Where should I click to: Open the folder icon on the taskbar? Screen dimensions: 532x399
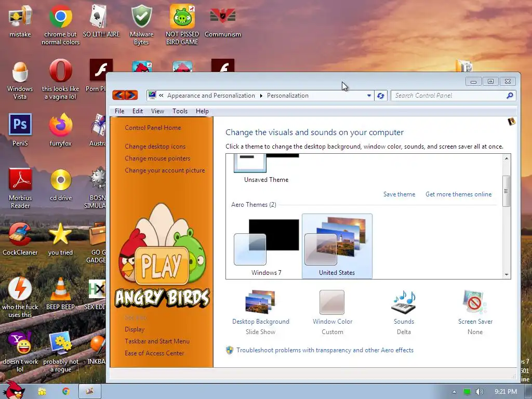click(42, 392)
